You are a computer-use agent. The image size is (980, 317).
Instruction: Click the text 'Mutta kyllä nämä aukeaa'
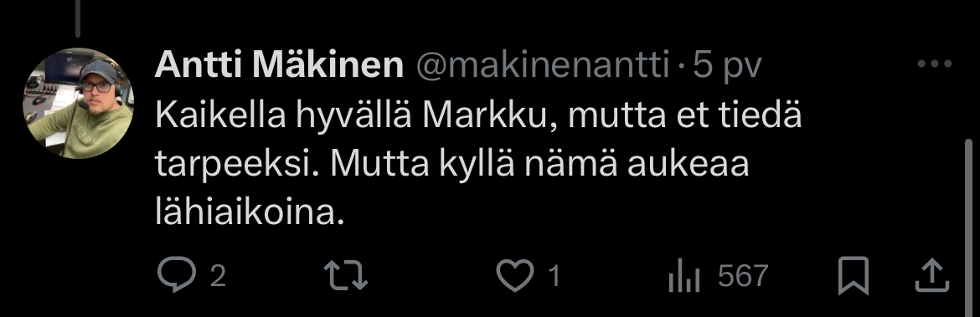pos(539,166)
